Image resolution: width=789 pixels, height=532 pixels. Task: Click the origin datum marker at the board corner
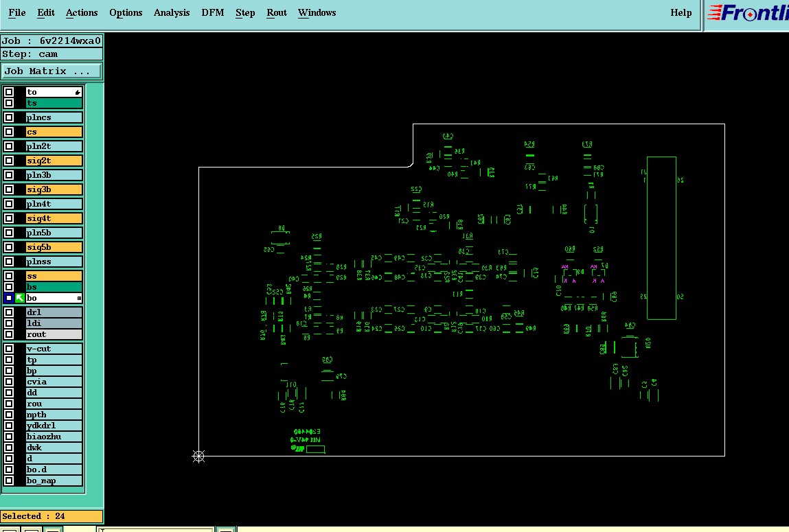[198, 456]
